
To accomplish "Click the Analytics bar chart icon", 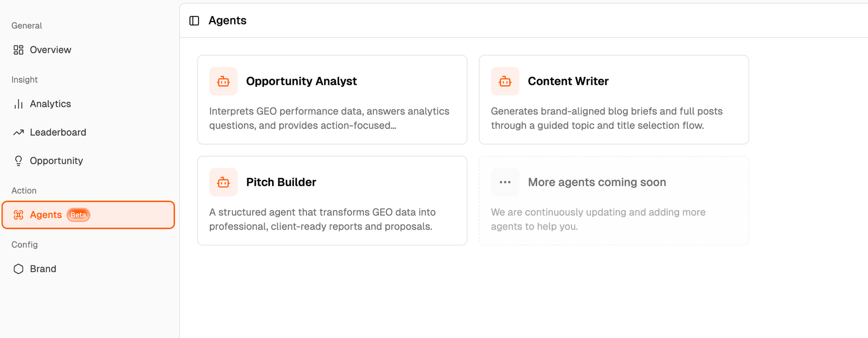I will [19, 104].
